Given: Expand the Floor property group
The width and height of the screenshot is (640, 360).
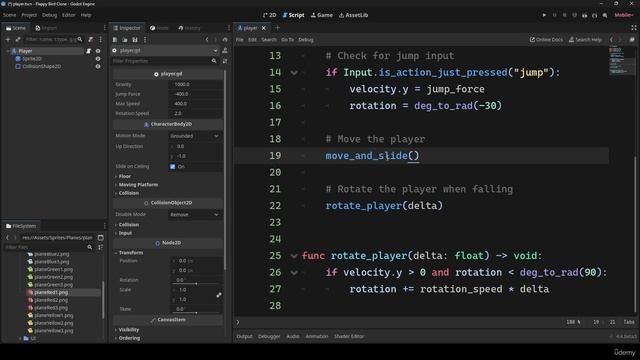Looking at the screenshot, I should (124, 176).
